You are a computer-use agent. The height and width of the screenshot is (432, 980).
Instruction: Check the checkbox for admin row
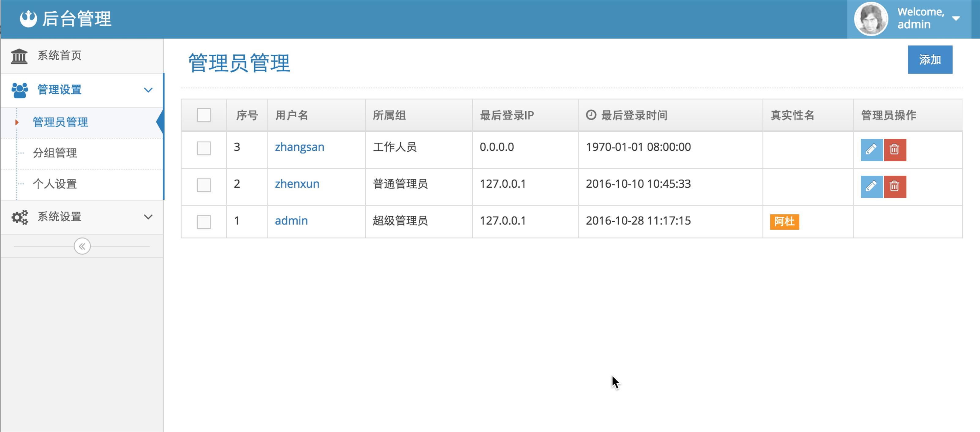coord(203,222)
